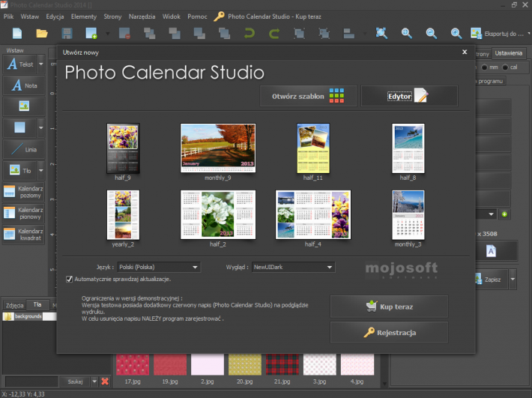Click the Rejestracja button
This screenshot has height=398, width=532.
point(389,333)
